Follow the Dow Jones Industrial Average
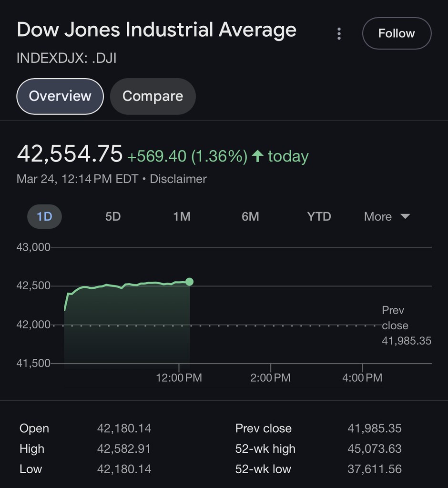The image size is (448, 488). coord(397,33)
